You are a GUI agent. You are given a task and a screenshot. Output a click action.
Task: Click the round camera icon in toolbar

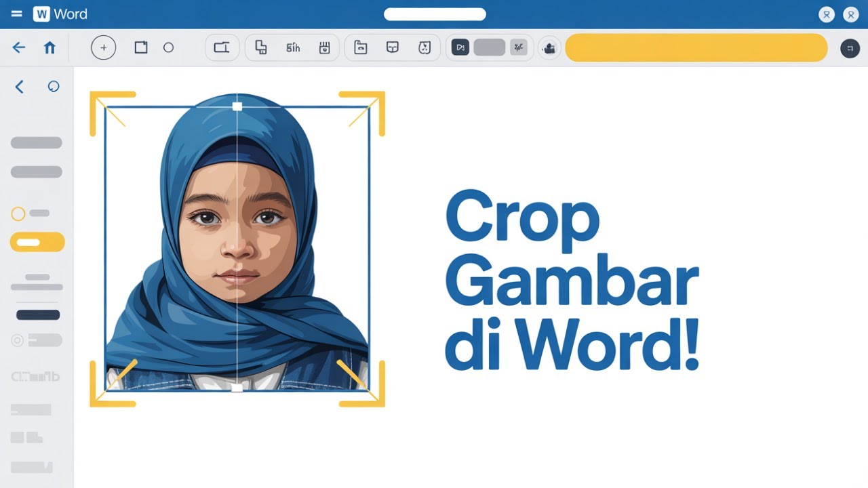(549, 47)
